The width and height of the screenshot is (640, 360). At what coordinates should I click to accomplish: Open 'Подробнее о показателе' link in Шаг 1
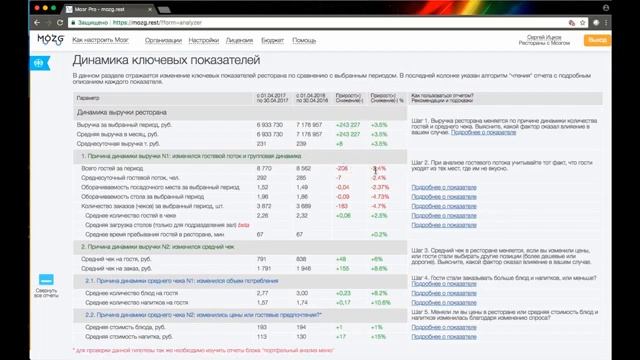(x=483, y=132)
